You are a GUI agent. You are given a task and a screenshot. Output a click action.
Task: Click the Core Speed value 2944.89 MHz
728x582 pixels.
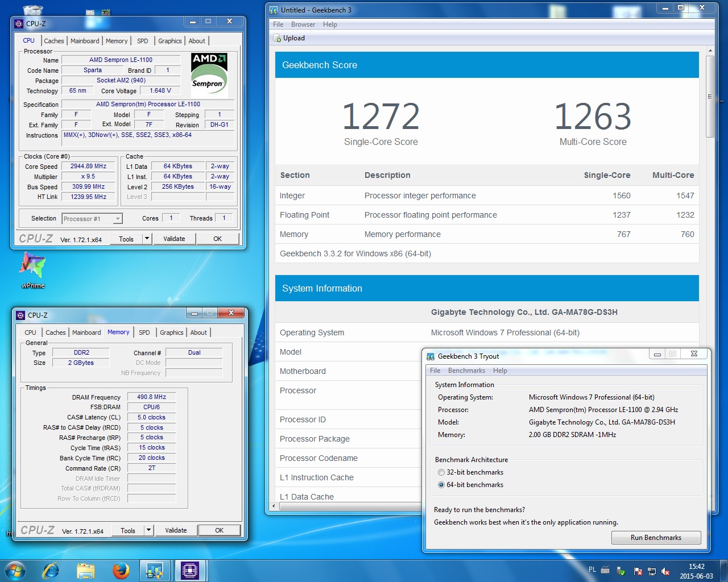[88, 167]
